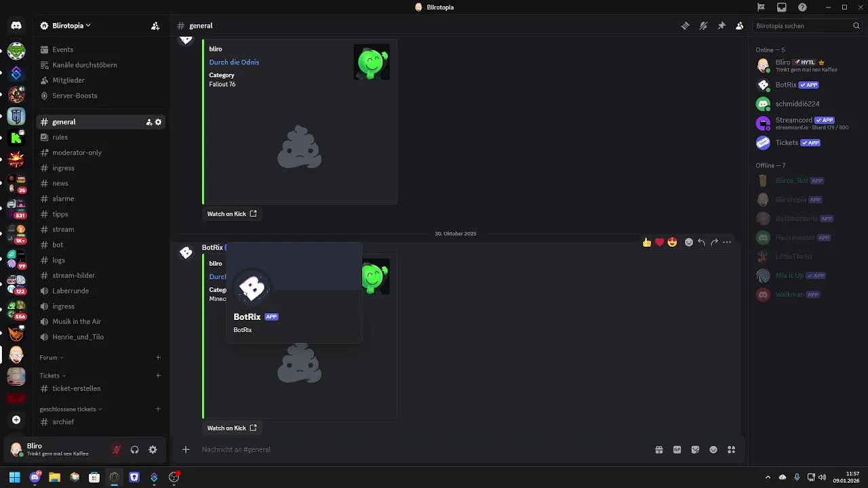Collapse geschlossene tickets category
The width and height of the screenshot is (868, 488).
pos(71,409)
